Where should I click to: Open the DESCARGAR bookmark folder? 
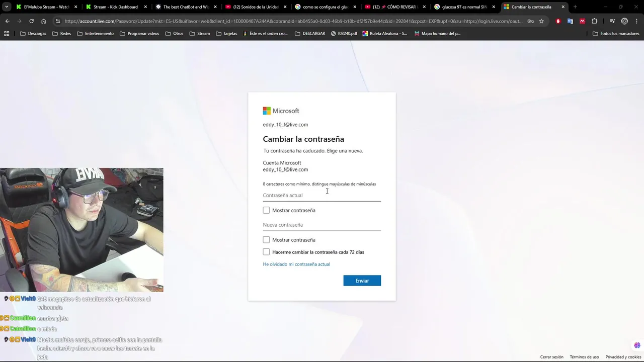[310, 34]
